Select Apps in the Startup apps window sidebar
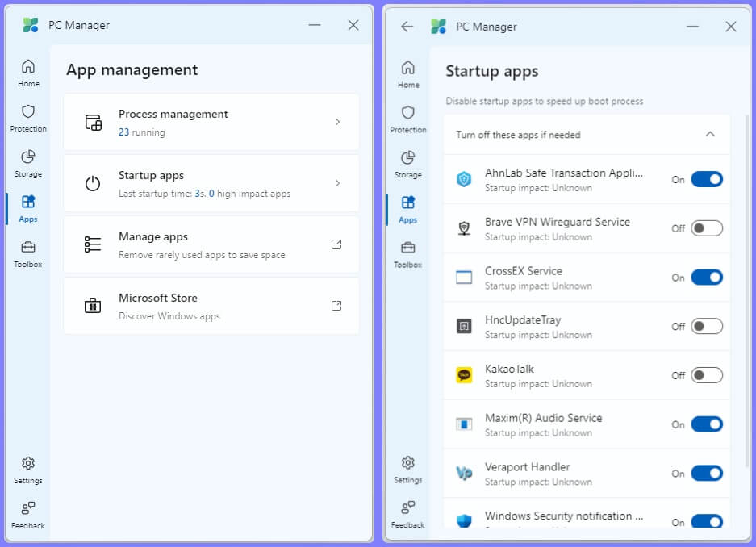 tap(408, 209)
